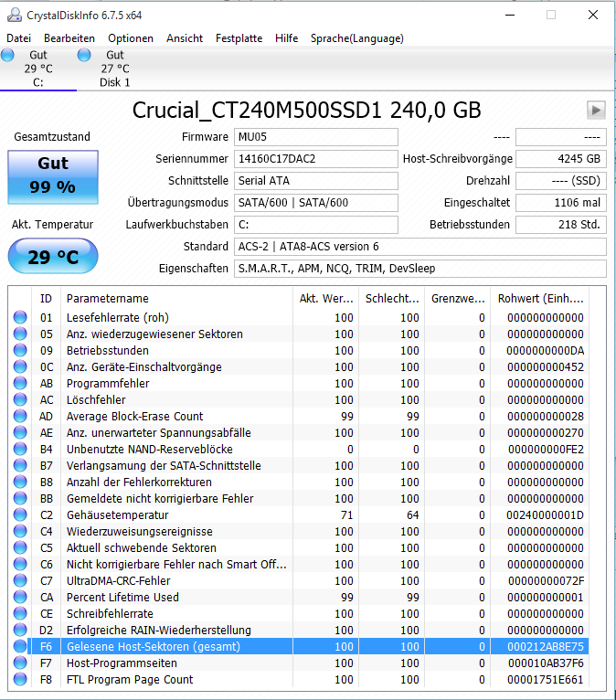Click the Betriebsstunden value 218 Std.

pos(561,225)
